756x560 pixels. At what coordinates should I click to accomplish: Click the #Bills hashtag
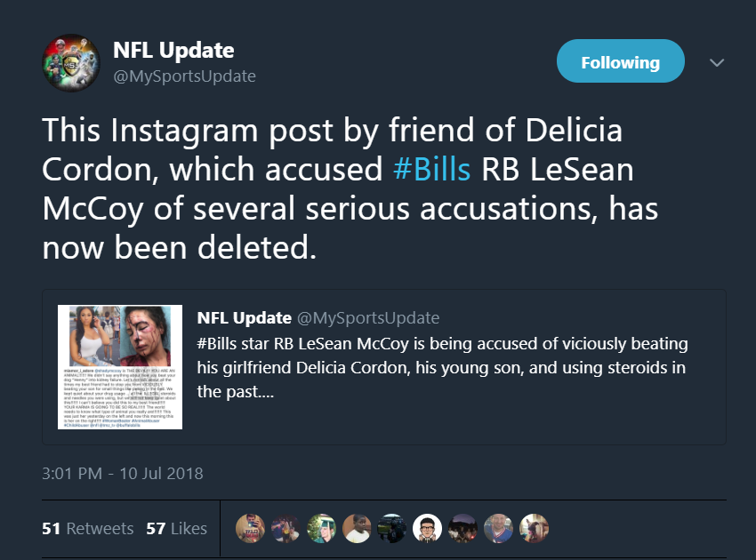coord(431,170)
